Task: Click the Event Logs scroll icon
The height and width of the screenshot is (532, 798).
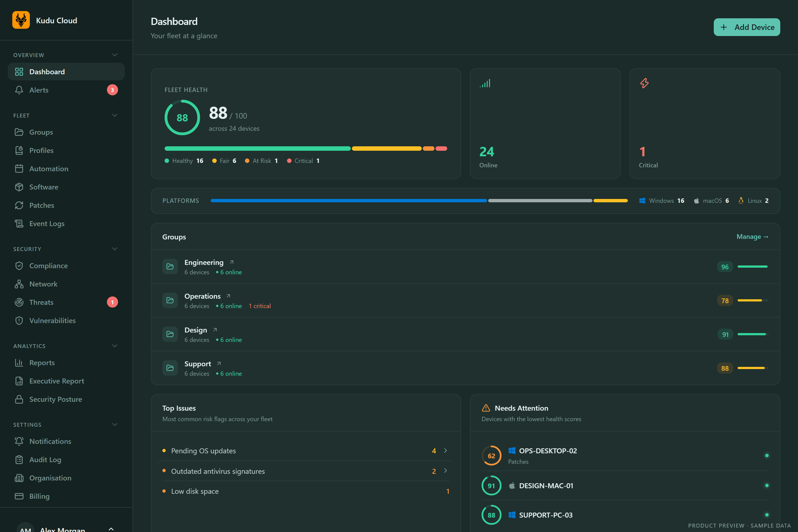Action: point(19,224)
